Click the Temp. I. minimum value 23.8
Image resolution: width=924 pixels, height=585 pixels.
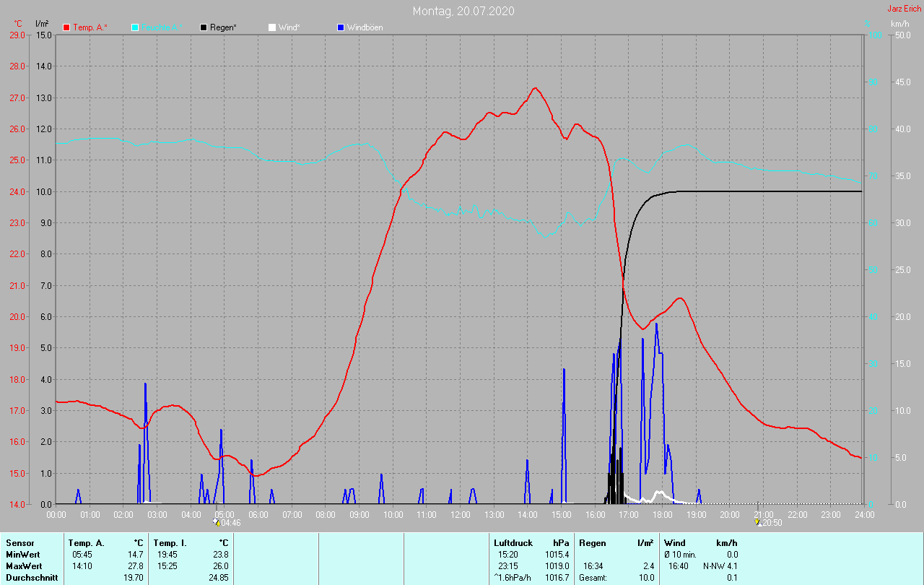click(x=219, y=554)
